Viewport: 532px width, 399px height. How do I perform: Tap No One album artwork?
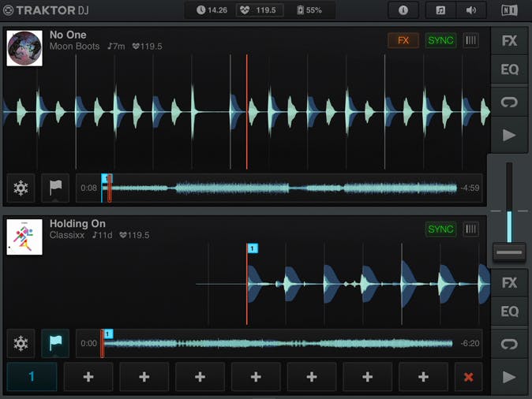(24, 48)
